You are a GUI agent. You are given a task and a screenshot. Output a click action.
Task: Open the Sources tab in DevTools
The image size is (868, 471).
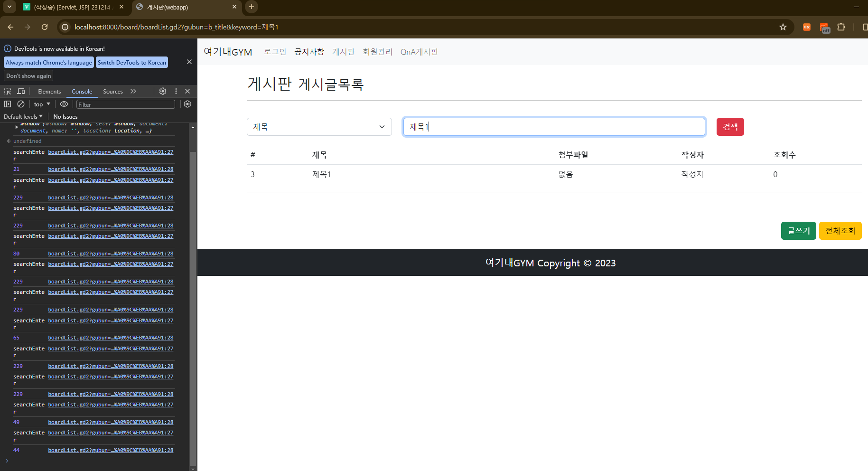[113, 92]
